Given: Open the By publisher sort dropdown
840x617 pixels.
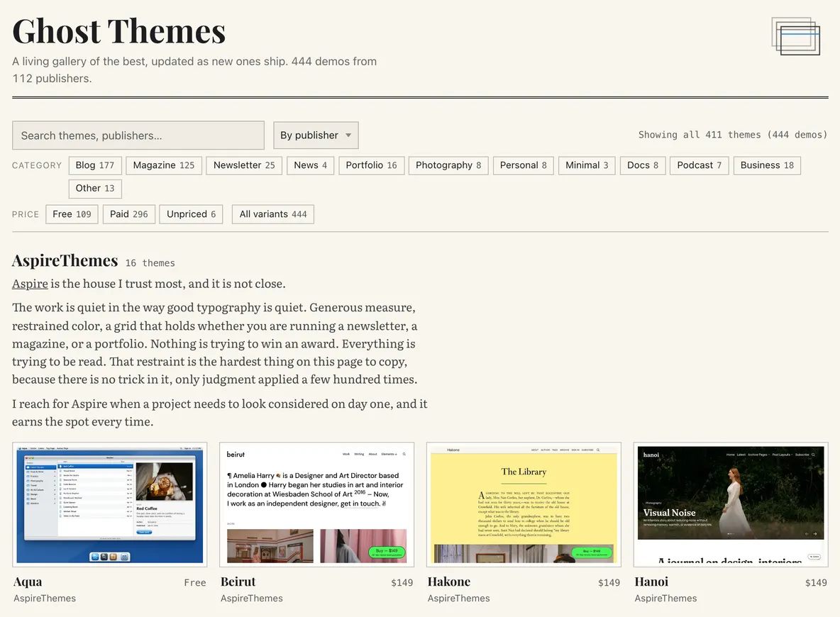Looking at the screenshot, I should pos(316,135).
